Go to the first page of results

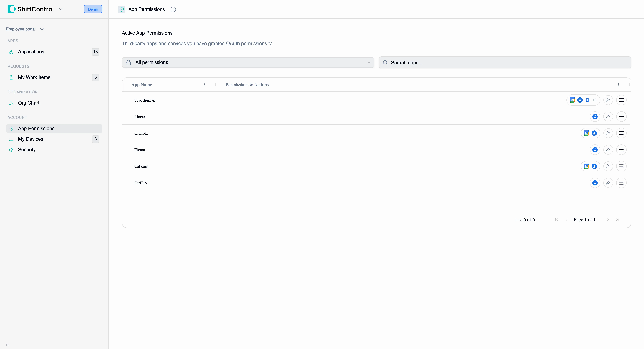tap(557, 220)
